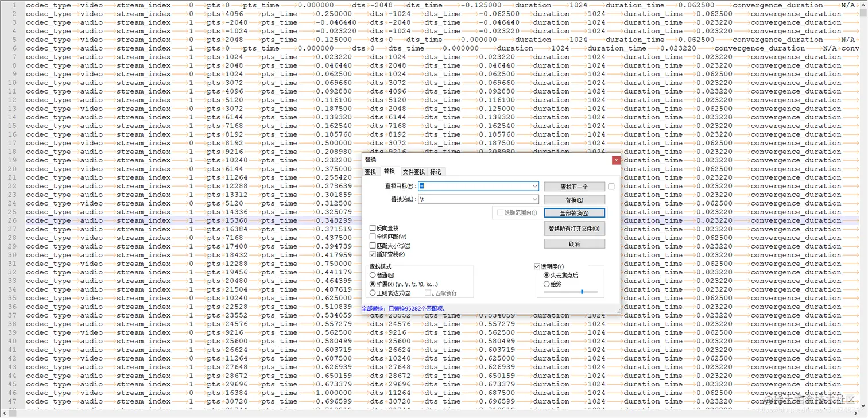868x418 pixels.
Task: Click the pts_time value 0.250000
Action: pyautogui.click(x=334, y=14)
